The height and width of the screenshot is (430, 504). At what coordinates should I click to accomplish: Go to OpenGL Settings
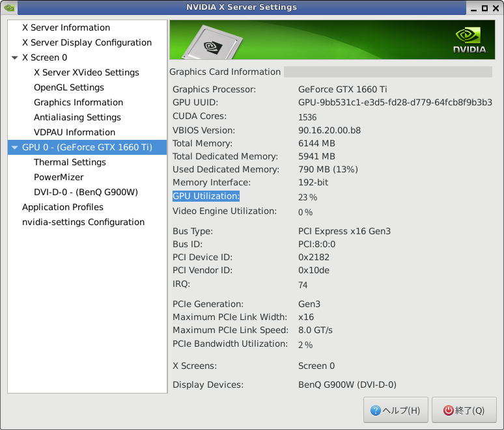tap(69, 87)
